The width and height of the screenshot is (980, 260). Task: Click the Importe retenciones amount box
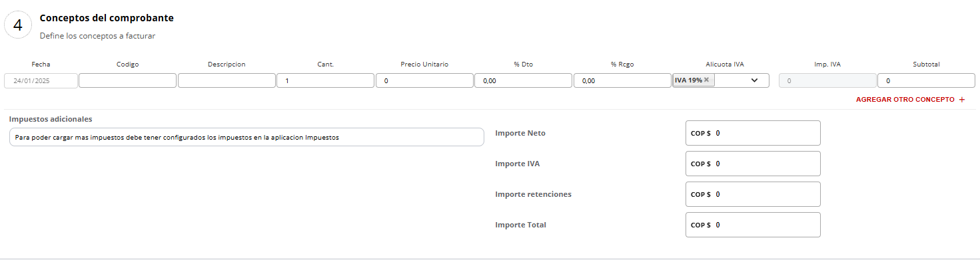click(x=753, y=194)
